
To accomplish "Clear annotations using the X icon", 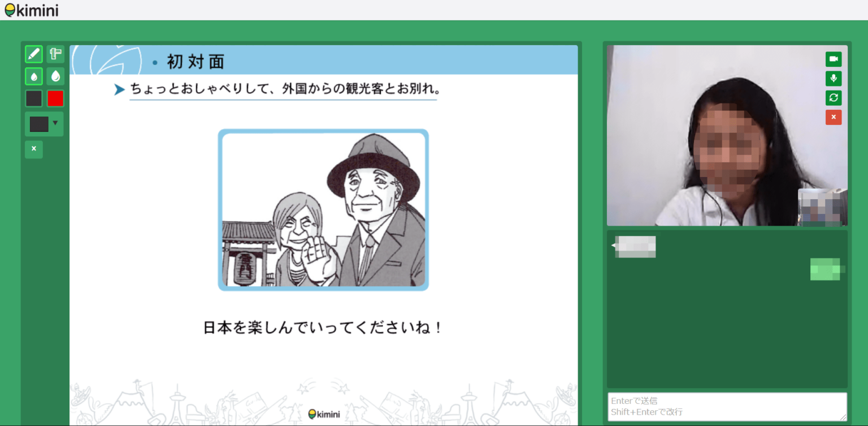I will 33,149.
